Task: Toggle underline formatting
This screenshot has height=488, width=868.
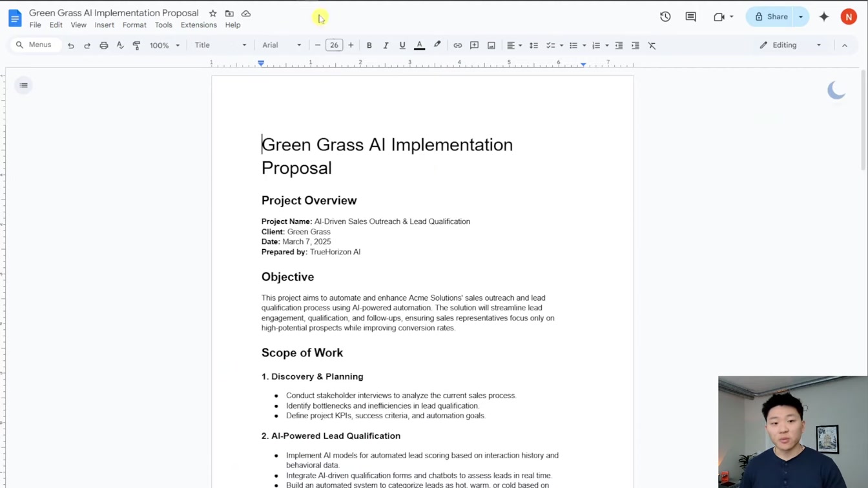Action: (x=402, y=45)
